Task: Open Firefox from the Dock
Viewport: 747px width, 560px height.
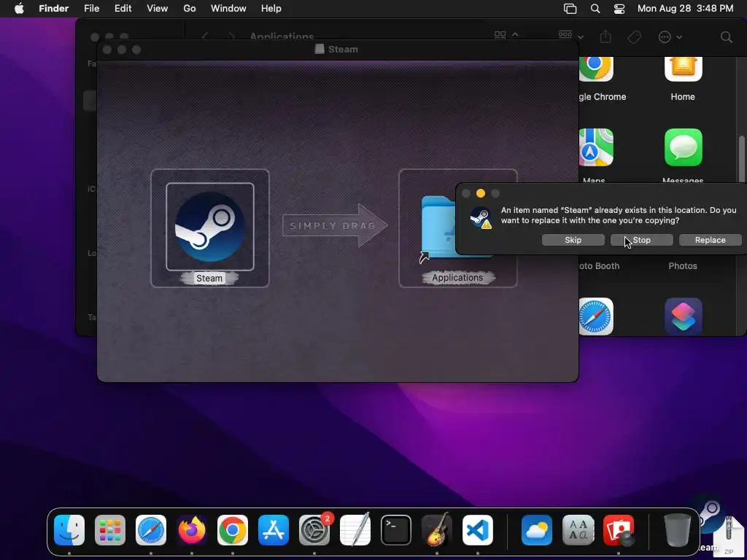Action: click(x=192, y=530)
